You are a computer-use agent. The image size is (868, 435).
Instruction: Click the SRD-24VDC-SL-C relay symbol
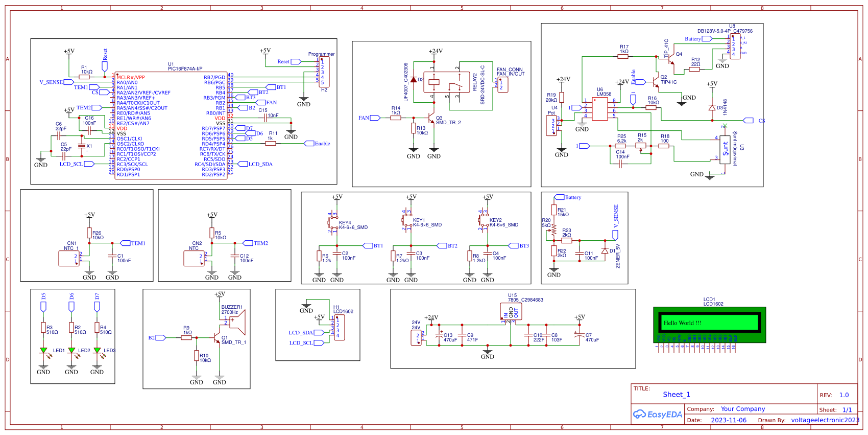point(446,82)
